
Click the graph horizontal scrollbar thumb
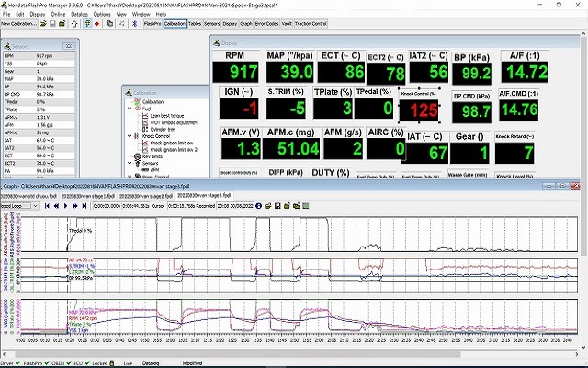(237, 354)
